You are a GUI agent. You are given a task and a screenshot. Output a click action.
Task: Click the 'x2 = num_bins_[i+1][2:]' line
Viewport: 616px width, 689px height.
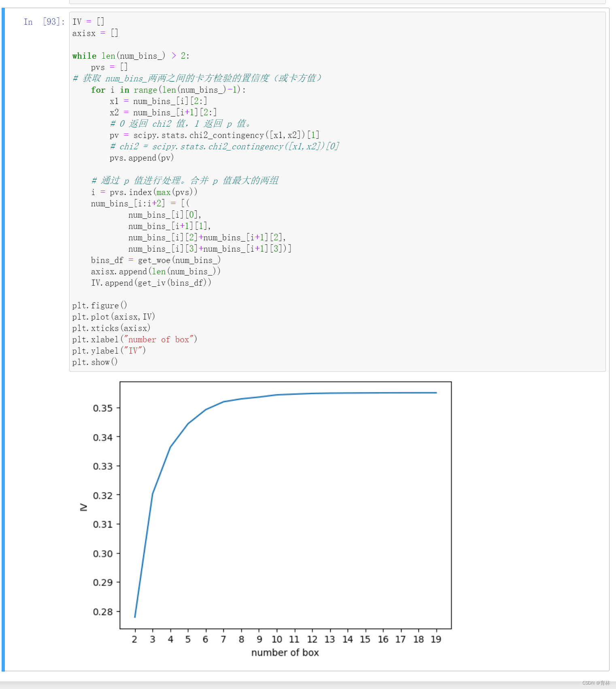[163, 112]
